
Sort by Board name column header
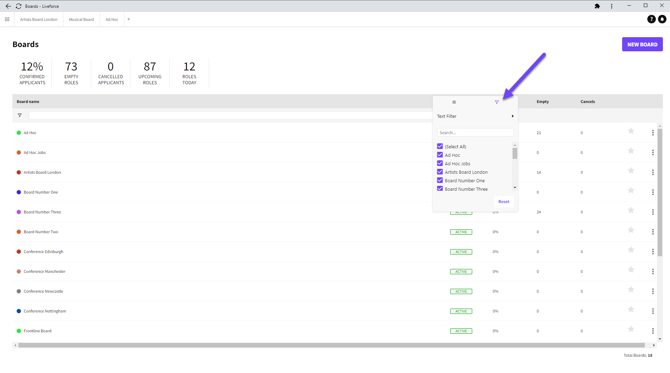[28, 102]
